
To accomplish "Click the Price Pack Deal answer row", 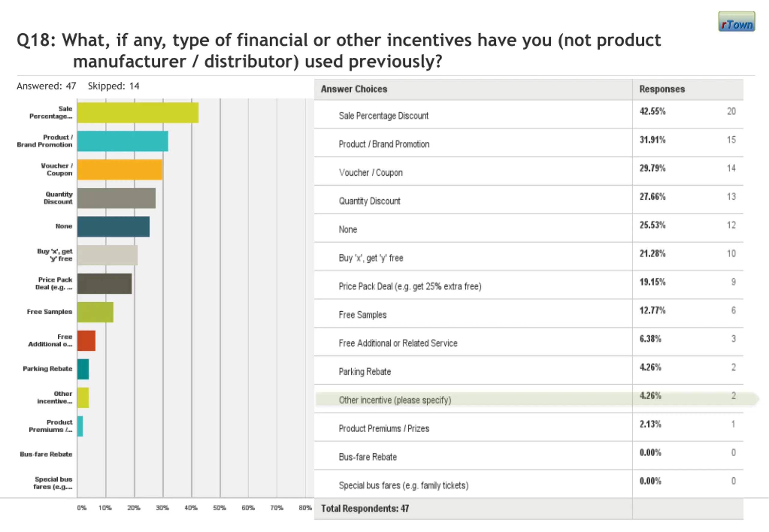I will pyautogui.click(x=410, y=286).
